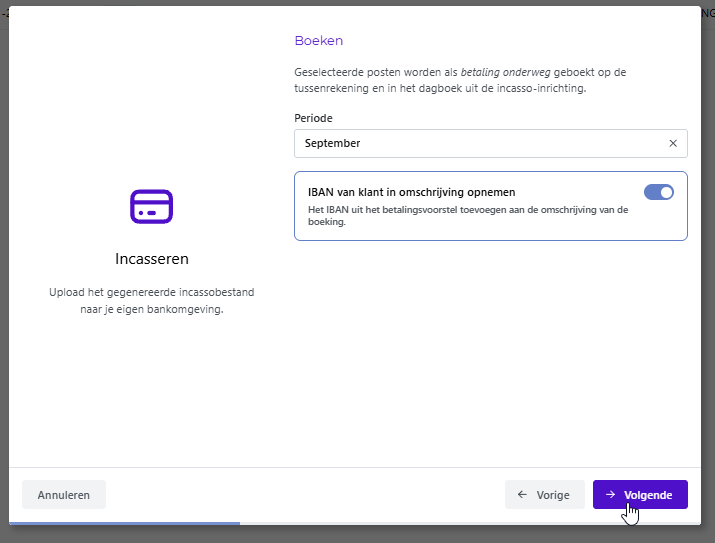Click the purple credit card Incasseren icon
This screenshot has width=715, height=543.
pyautogui.click(x=151, y=207)
